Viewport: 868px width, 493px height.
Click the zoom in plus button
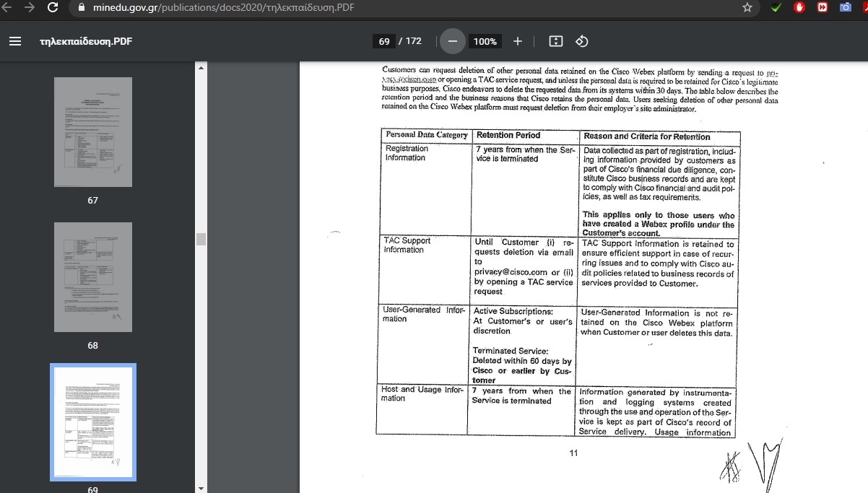tap(518, 41)
